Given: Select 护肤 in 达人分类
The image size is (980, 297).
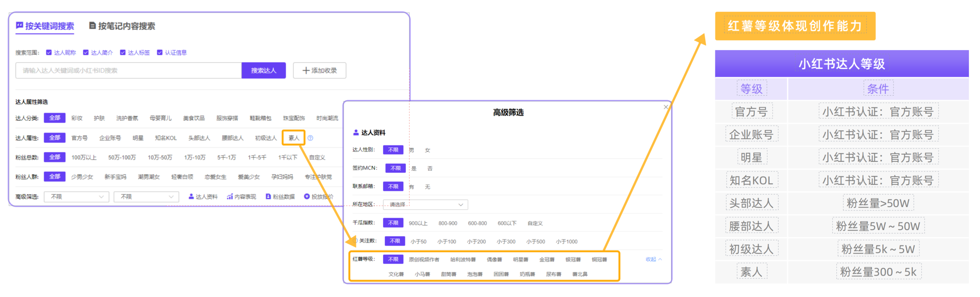Looking at the screenshot, I should coord(99,118).
